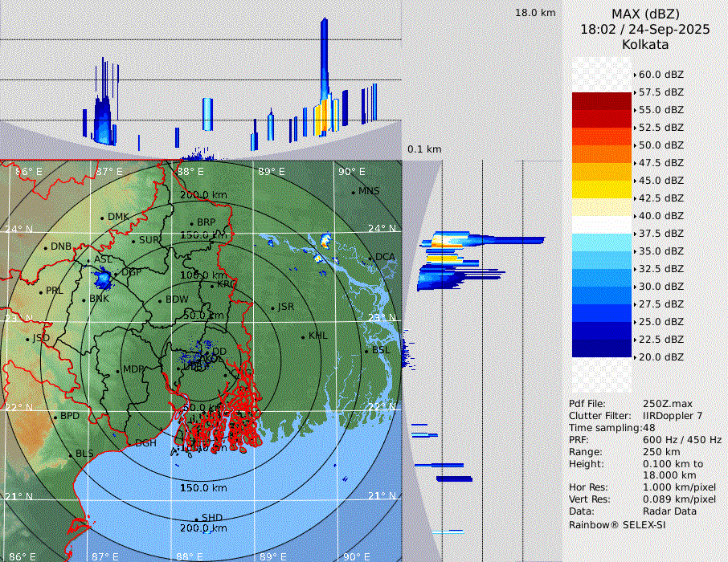Click the DCA station marker dot

(x=372, y=260)
